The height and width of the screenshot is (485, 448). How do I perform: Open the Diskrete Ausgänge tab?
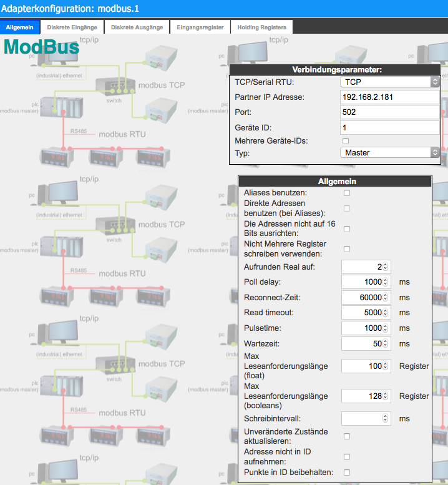pos(137,27)
